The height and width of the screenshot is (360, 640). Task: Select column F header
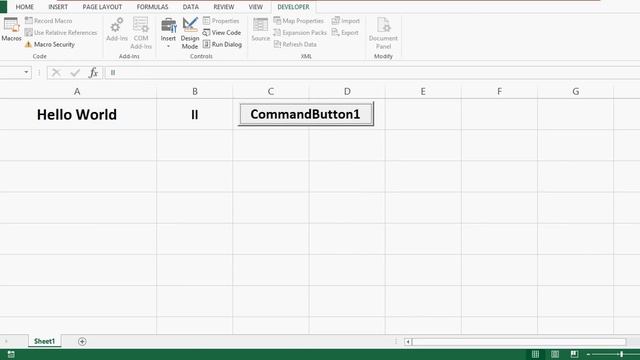500,91
